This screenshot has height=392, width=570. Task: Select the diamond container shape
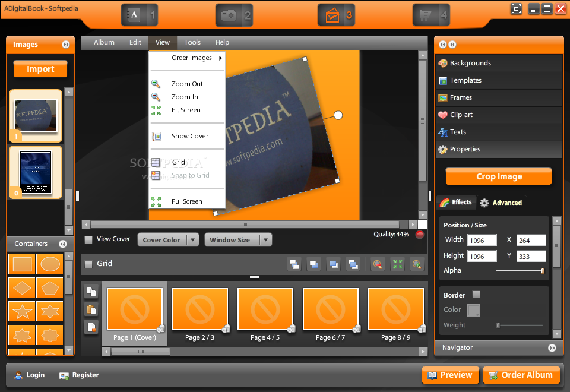(x=22, y=288)
